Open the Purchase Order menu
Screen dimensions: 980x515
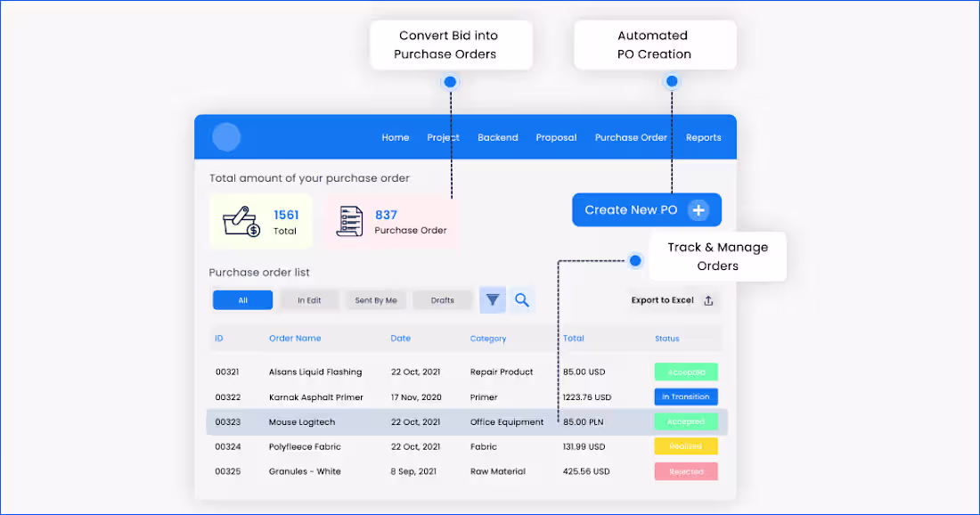click(x=631, y=137)
